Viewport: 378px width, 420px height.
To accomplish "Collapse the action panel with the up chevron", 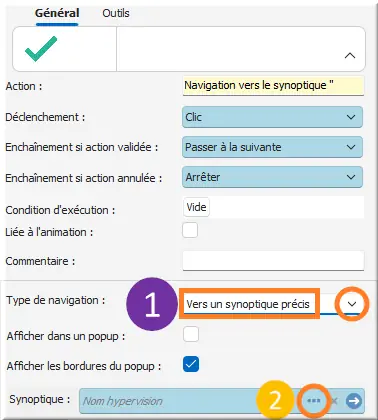I will [350, 56].
